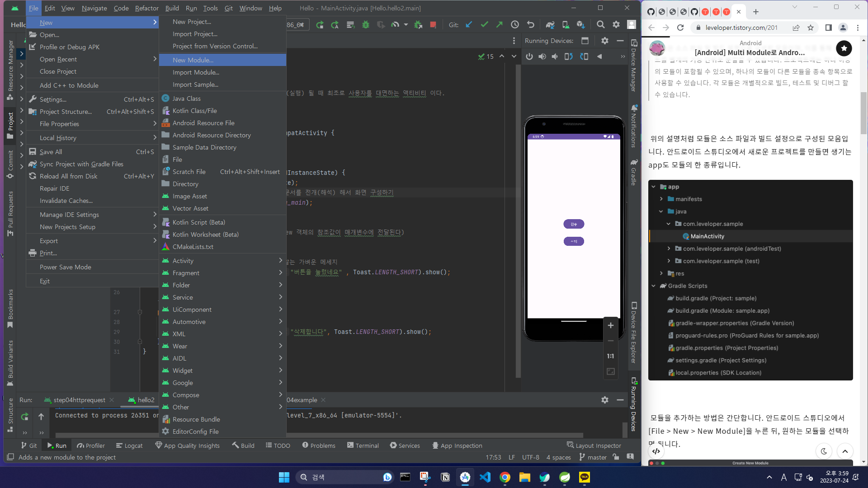Bookmark this page with Chrome star
The image size is (868, 488).
pyautogui.click(x=811, y=28)
